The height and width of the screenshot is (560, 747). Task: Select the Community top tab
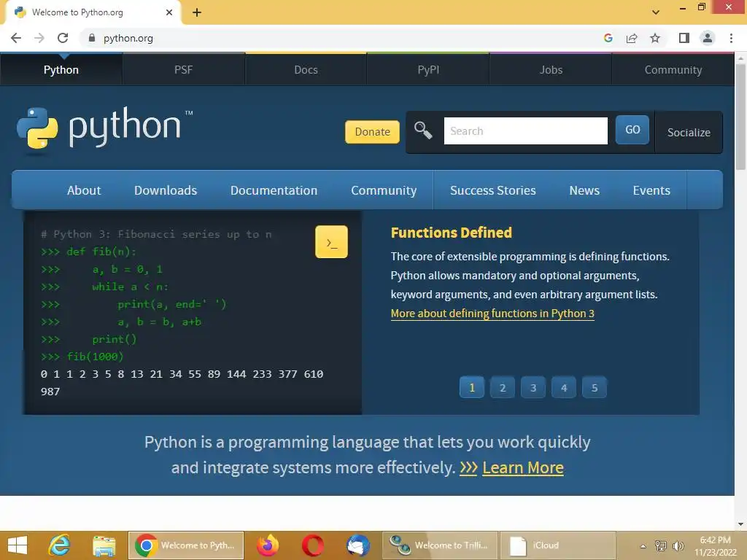pyautogui.click(x=673, y=69)
